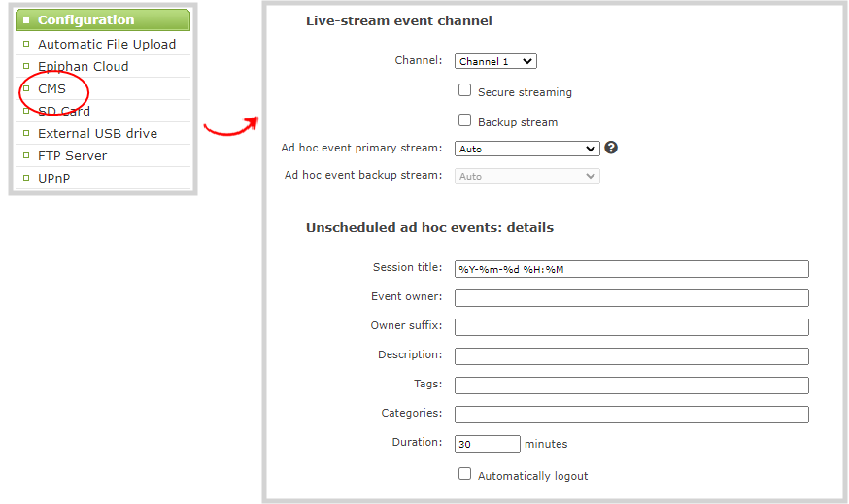This screenshot has width=849, height=504.
Task: Choose UPnP from the Configuration list
Action: 54,178
